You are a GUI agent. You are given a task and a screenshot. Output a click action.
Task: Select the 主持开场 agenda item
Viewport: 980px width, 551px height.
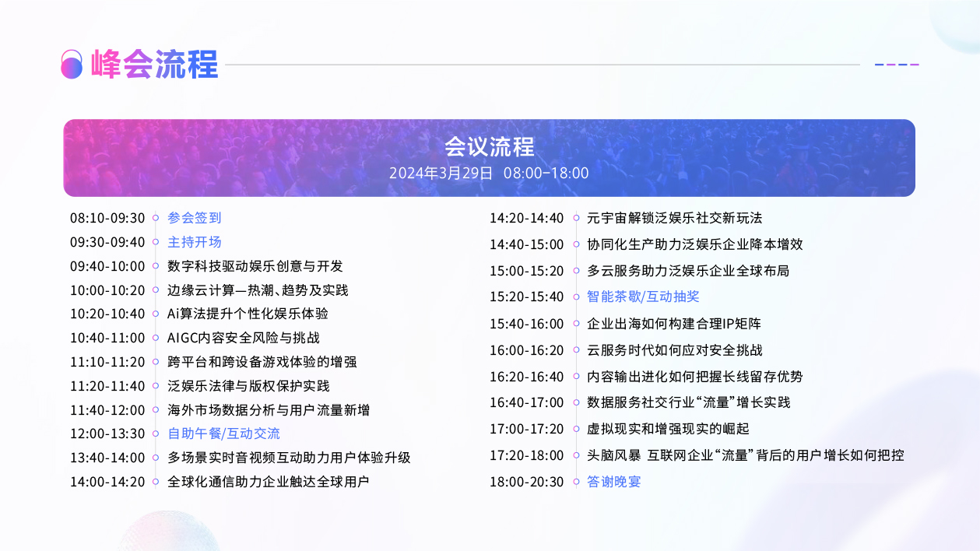(195, 242)
